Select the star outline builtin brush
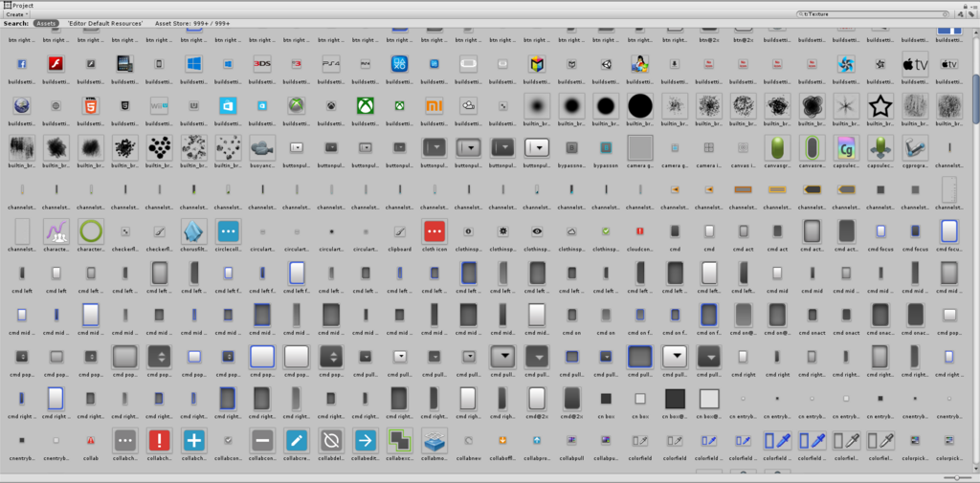980x483 pixels. pos(880,105)
